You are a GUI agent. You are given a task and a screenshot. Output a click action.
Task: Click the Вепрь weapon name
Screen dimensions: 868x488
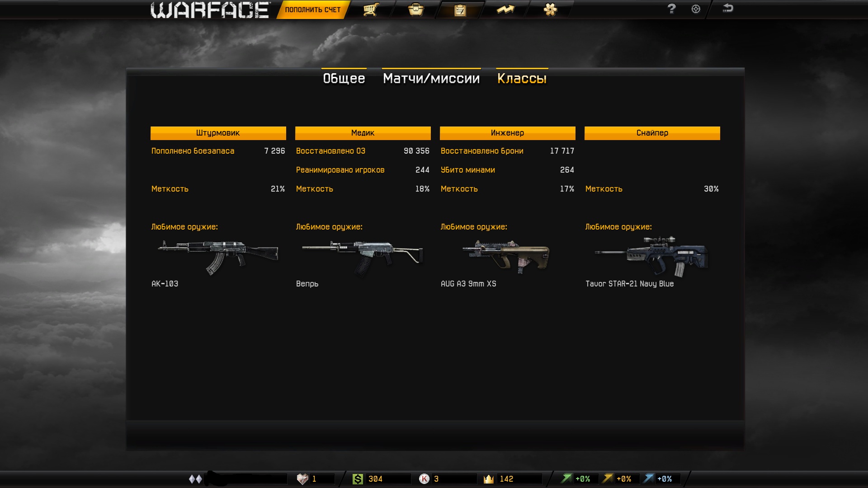click(307, 284)
